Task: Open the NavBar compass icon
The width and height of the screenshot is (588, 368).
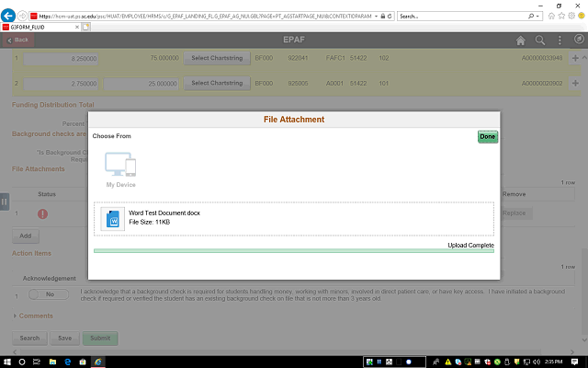Action: click(579, 39)
